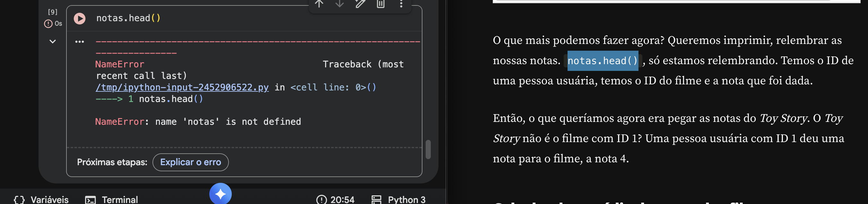Click highlighted notas.head() in article
868x204 pixels.
[603, 61]
